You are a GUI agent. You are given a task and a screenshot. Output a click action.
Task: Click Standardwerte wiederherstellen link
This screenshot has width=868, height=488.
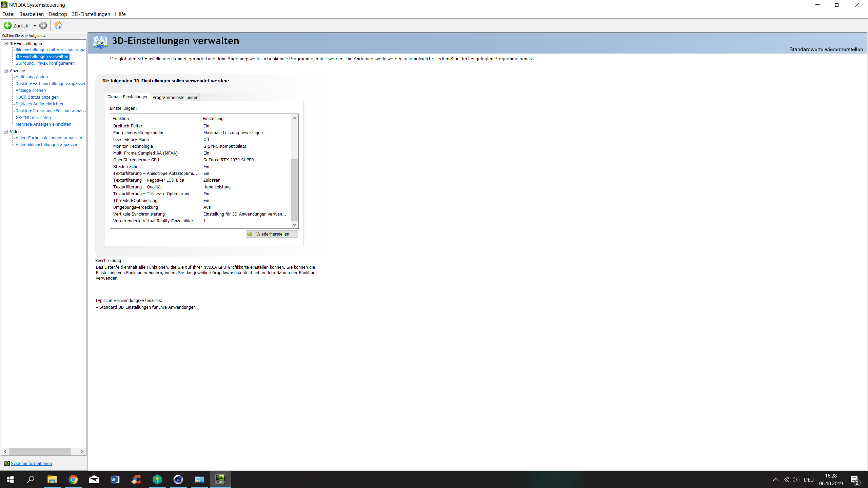[826, 49]
